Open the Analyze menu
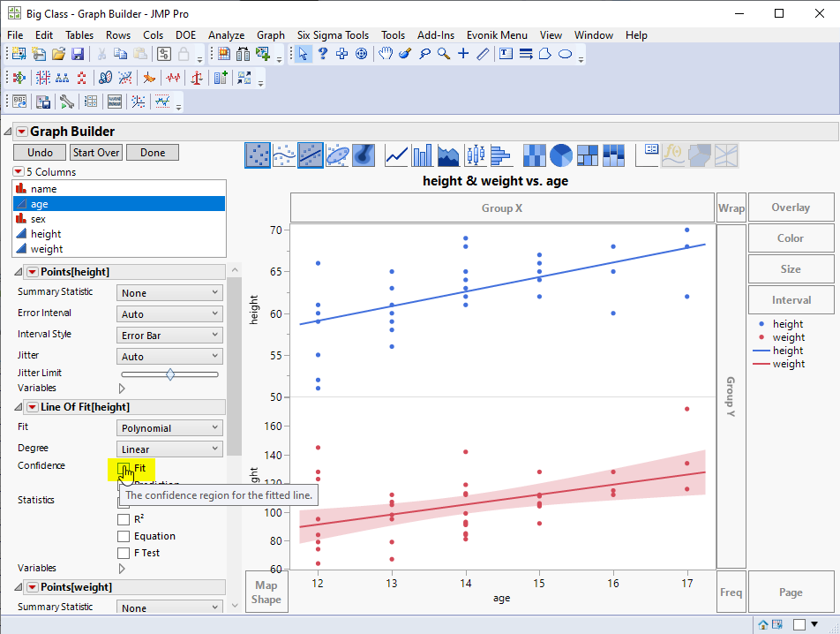 (226, 35)
